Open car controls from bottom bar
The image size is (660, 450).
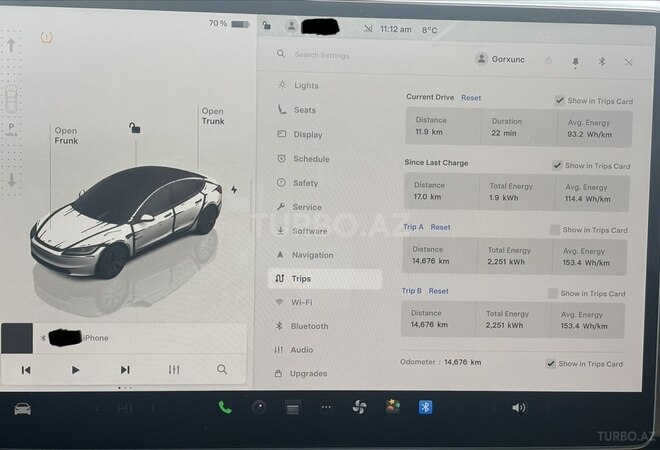[x=22, y=409]
